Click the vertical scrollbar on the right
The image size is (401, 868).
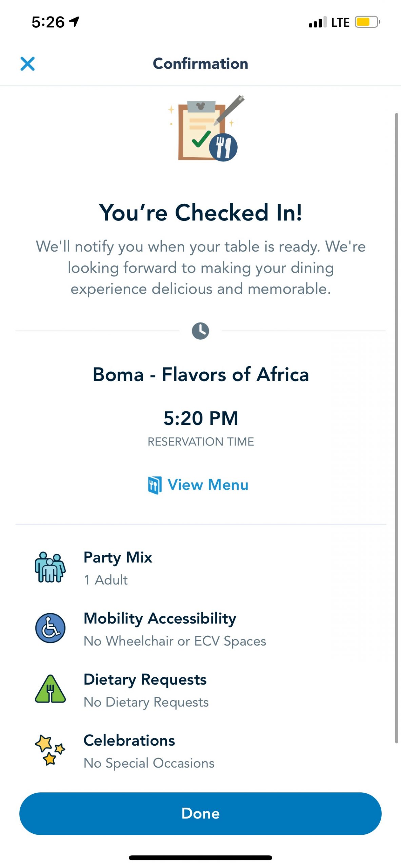(396, 427)
